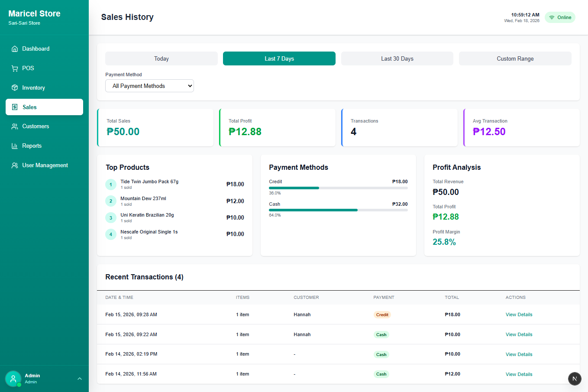Click rank 4 badge for Nescafe Original

[111, 234]
